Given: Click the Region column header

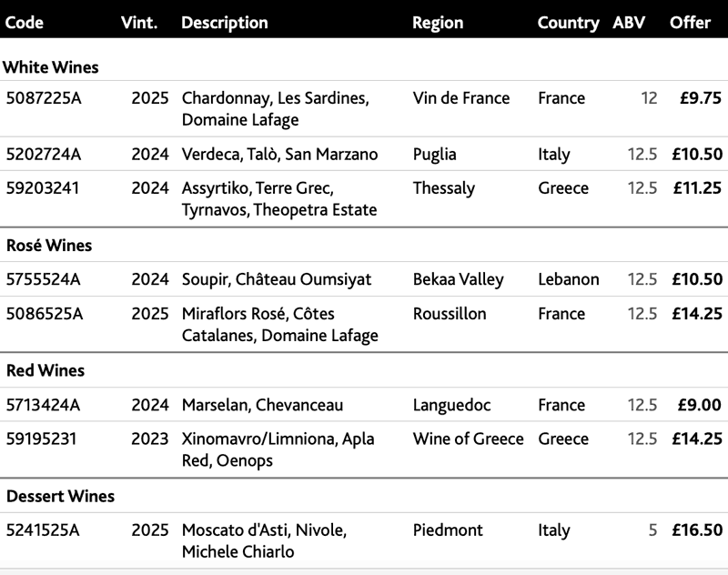Looking at the screenshot, I should click(438, 23).
